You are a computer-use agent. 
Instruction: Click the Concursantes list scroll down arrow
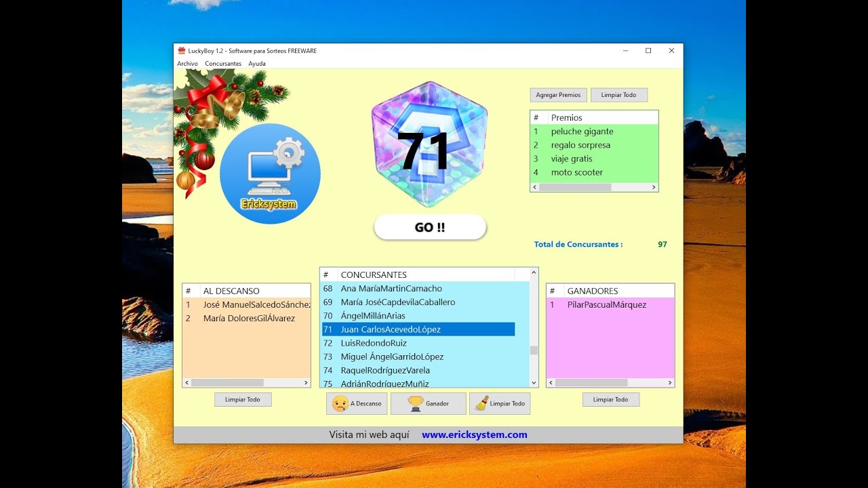534,382
